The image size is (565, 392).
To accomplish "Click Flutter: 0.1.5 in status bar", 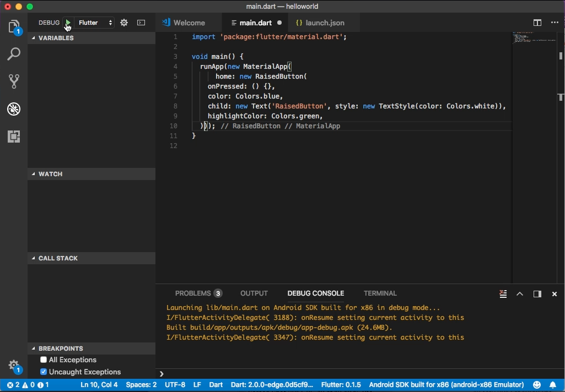I will pyautogui.click(x=341, y=385).
